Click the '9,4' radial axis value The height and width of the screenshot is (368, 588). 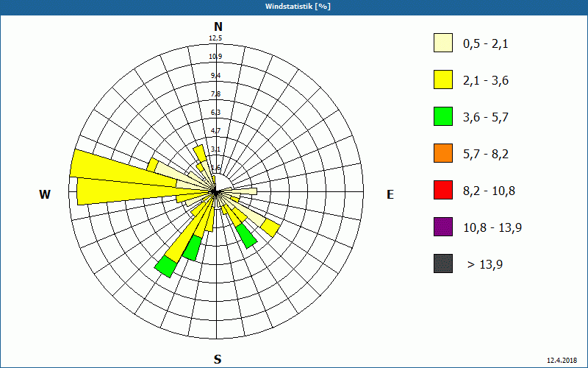pyautogui.click(x=215, y=76)
